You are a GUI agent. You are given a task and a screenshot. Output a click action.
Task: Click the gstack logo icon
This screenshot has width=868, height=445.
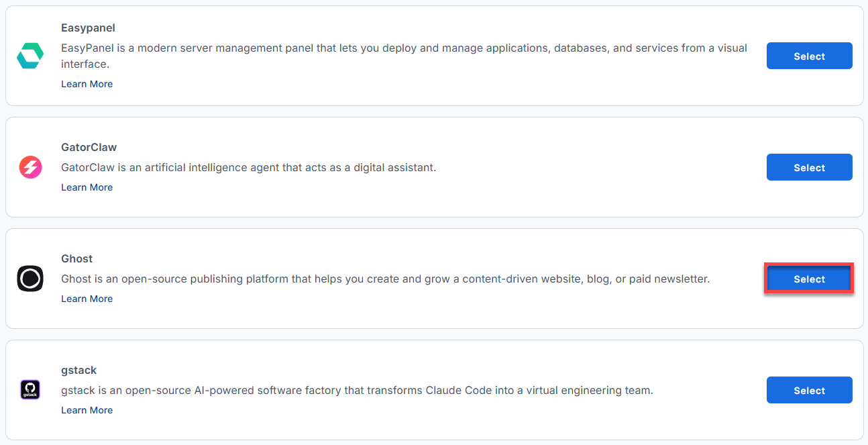[x=30, y=390]
